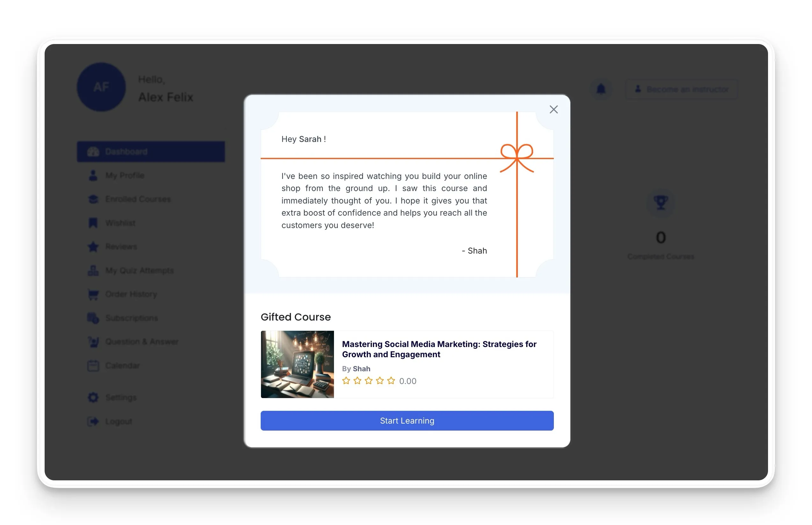Click the My Profile person icon
The width and height of the screenshot is (812, 525).
pyautogui.click(x=93, y=175)
